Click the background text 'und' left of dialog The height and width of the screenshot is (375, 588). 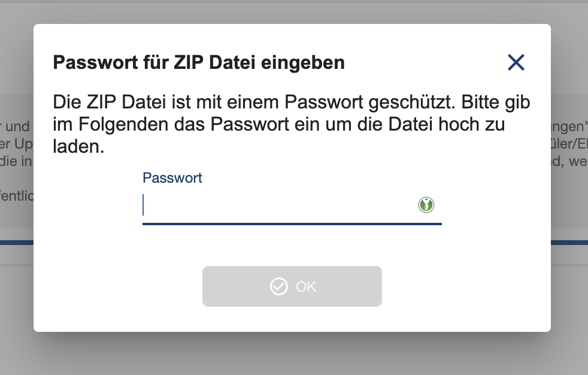17,127
